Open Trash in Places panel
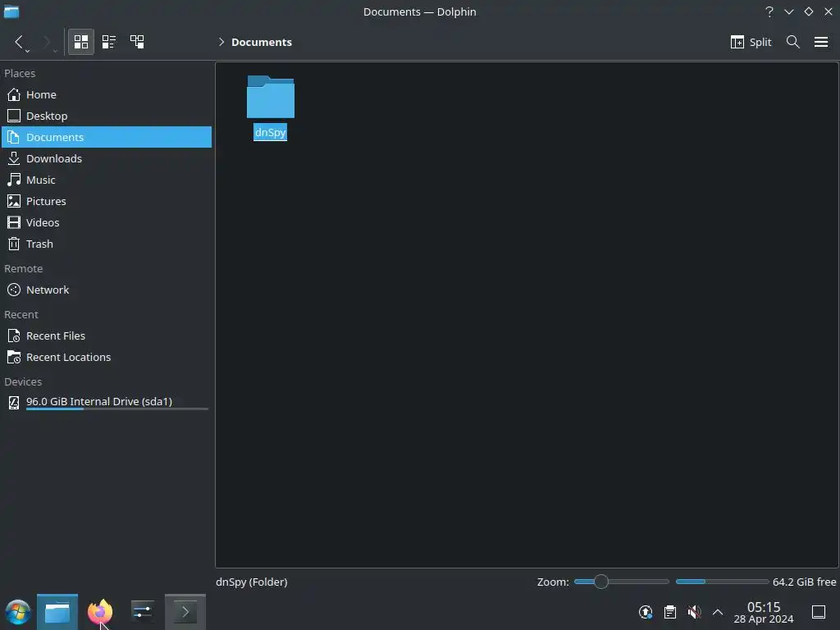Screen dimensions: 840x630 click(x=106, y=244)
